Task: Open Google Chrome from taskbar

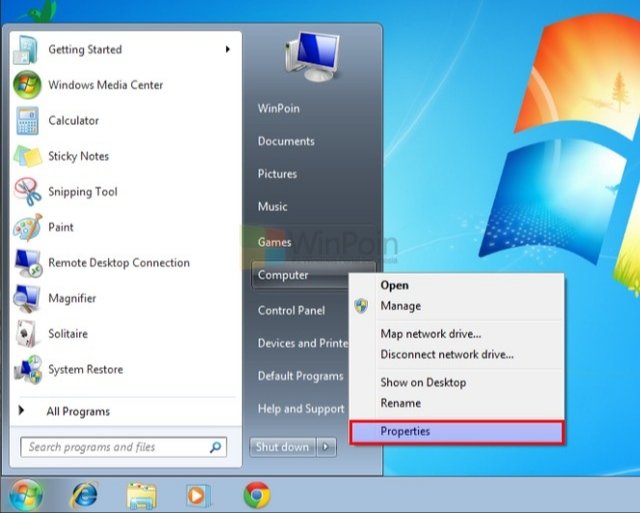Action: [256, 495]
